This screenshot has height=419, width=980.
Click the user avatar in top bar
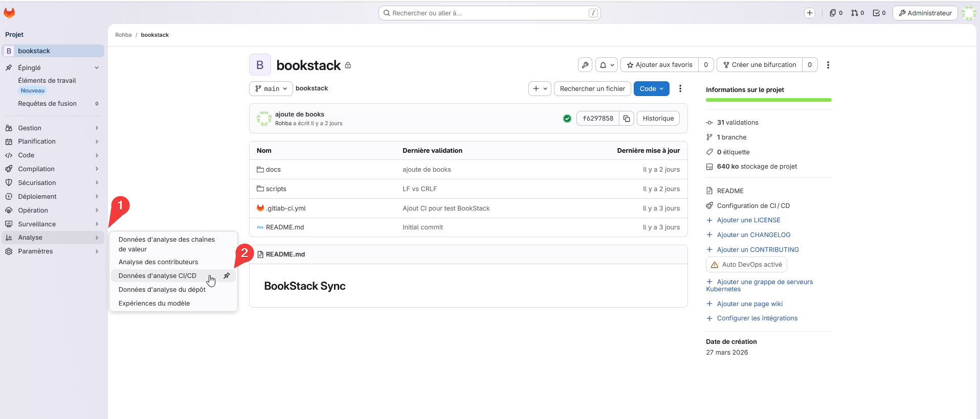point(969,13)
